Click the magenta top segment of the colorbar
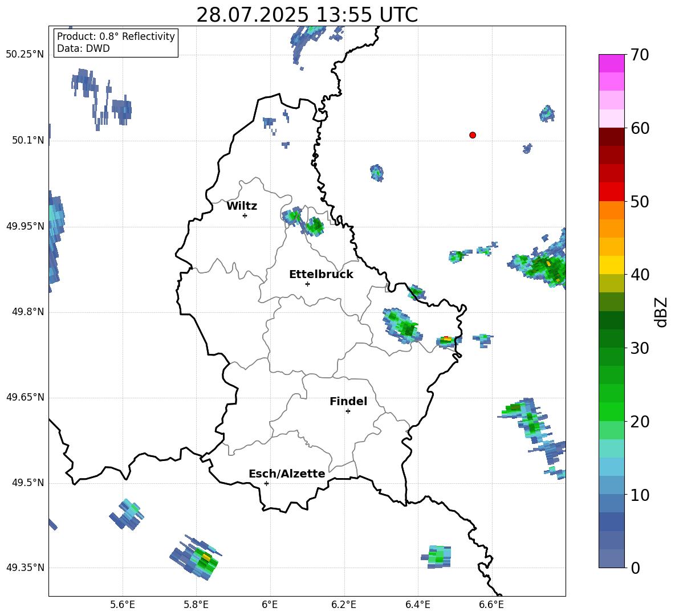 (611, 63)
